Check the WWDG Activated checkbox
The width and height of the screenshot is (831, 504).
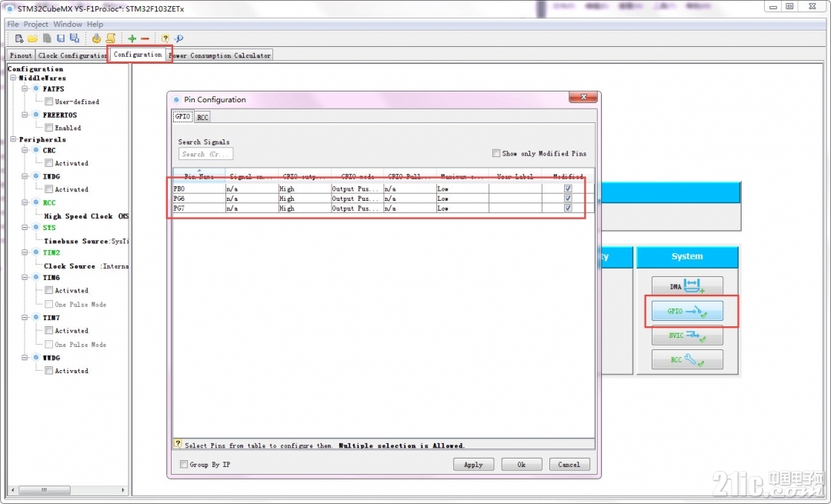click(48, 370)
